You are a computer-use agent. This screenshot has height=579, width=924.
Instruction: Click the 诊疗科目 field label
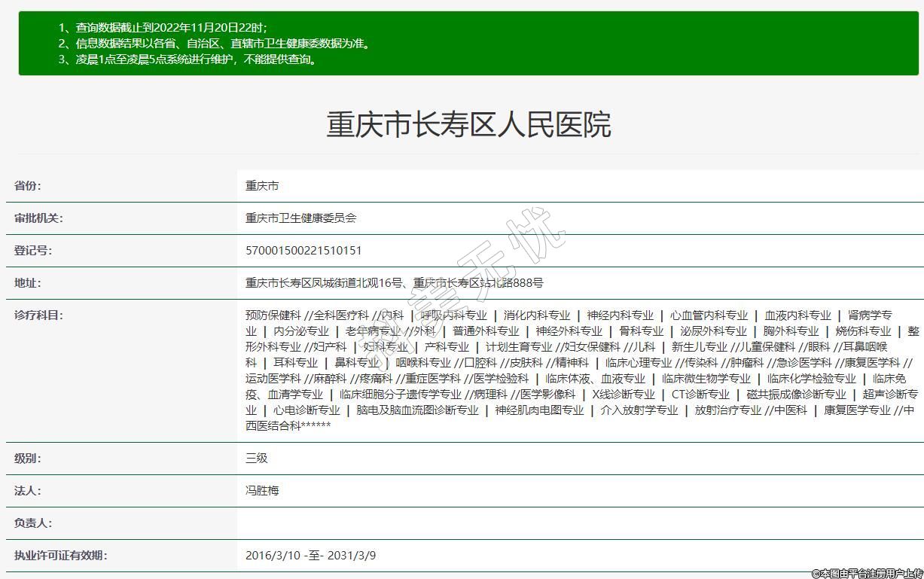(38, 315)
